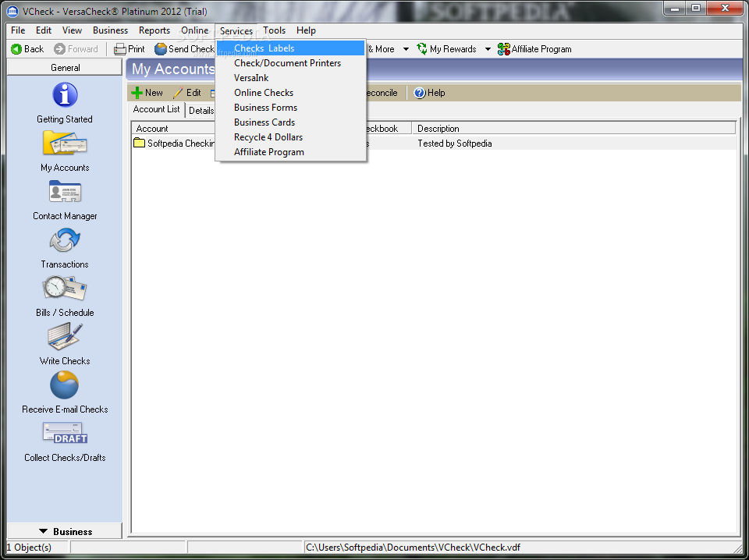Switch to the Account List tab
Image resolution: width=749 pixels, height=560 pixels.
click(x=157, y=109)
